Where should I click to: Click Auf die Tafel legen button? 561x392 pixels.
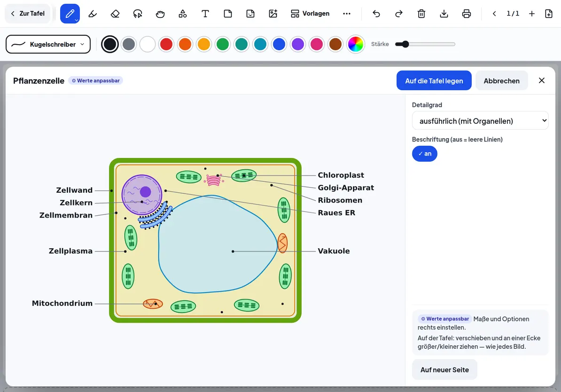tap(434, 80)
